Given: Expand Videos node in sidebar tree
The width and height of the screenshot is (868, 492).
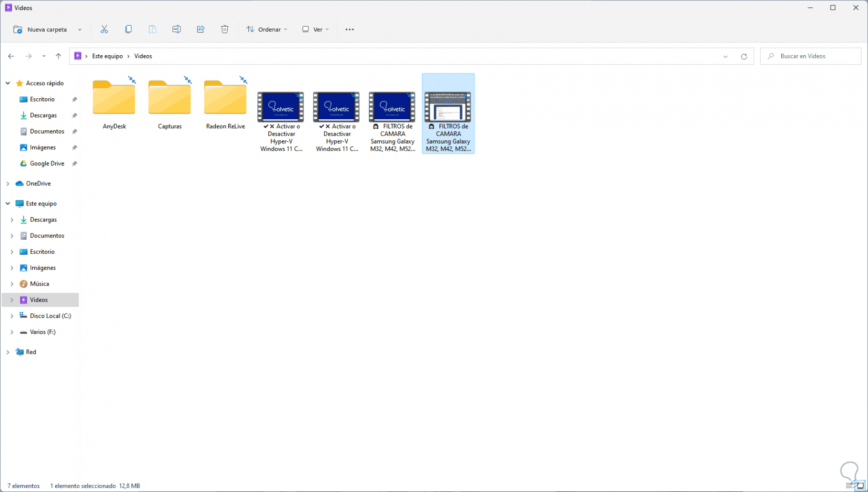Looking at the screenshot, I should 12,300.
